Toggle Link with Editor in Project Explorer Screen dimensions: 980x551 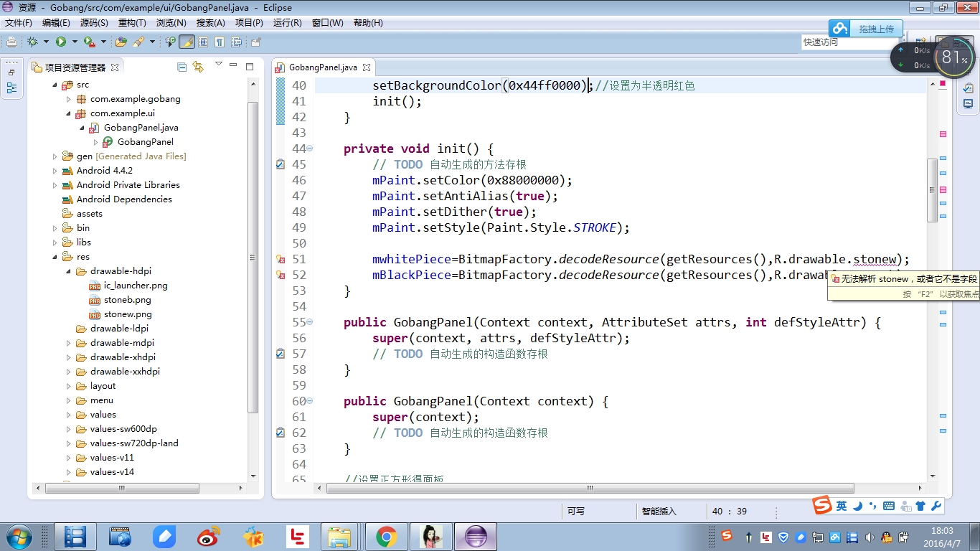pyautogui.click(x=198, y=67)
